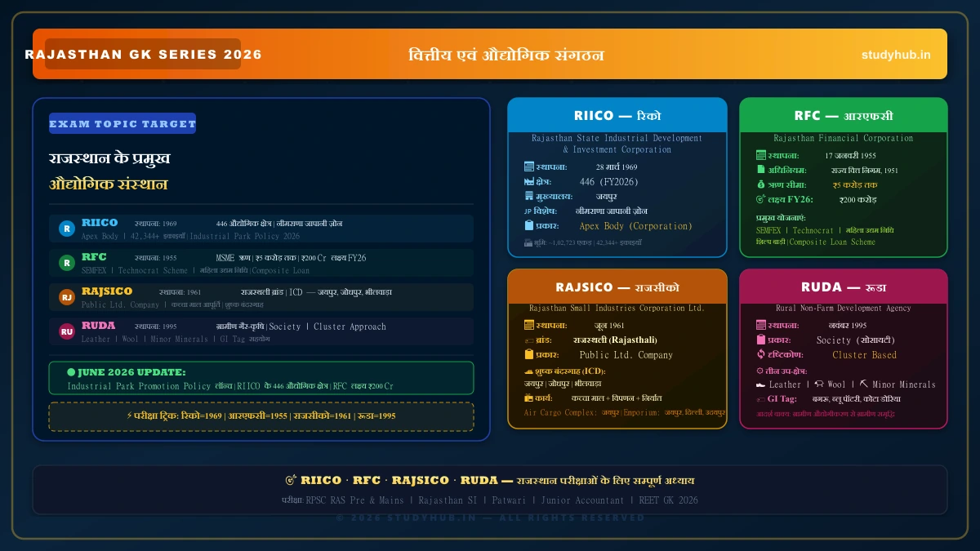Click the green R badge beside RFC

(x=67, y=263)
